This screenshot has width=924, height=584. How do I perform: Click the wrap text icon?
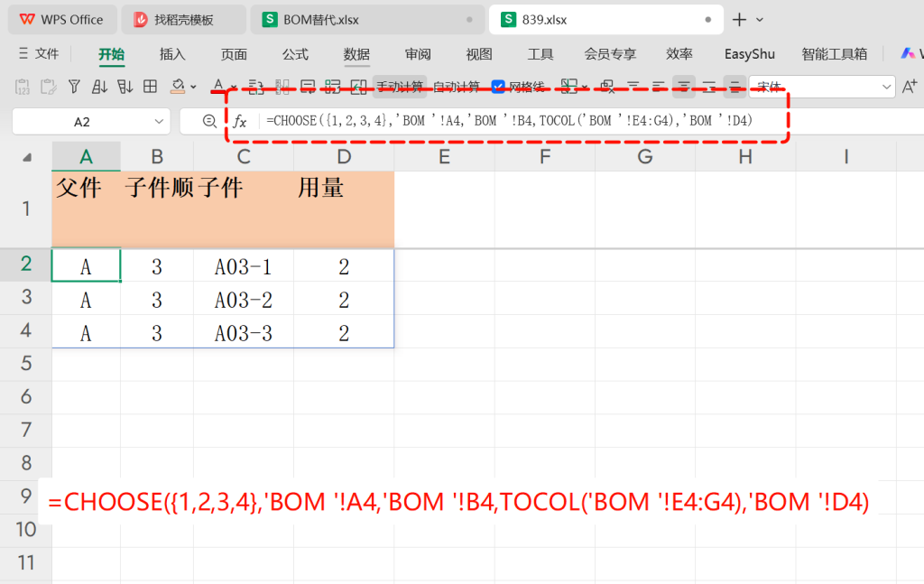(x=308, y=88)
